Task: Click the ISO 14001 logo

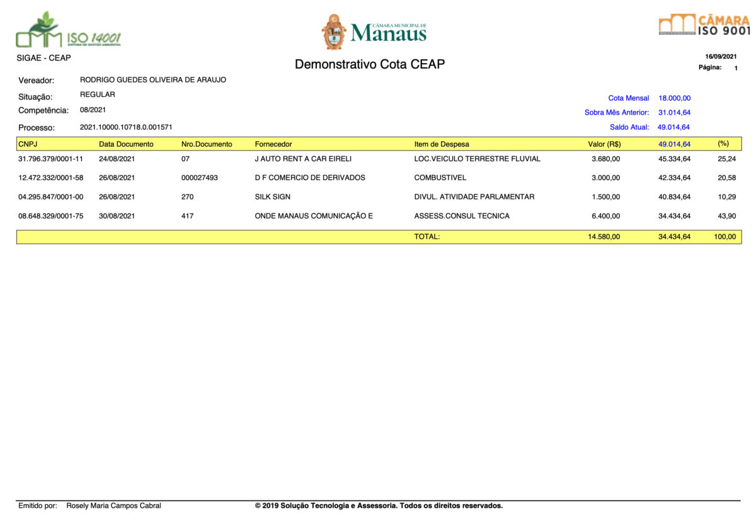Action: [69, 30]
